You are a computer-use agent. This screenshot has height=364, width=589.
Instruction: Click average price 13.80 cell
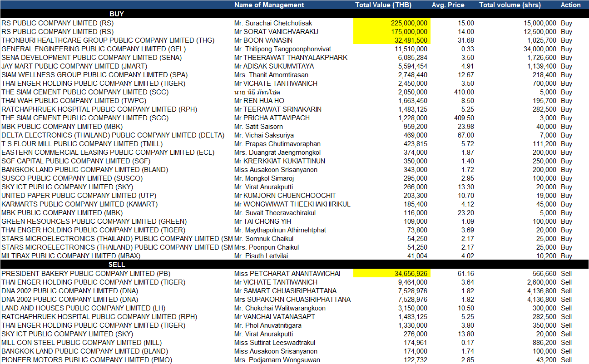click(466, 334)
